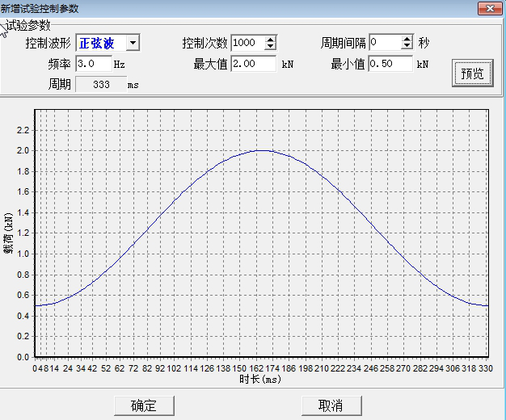The image size is (506, 420).
Task: Close the 新增试验控制参数 window
Action: click(487, 7)
